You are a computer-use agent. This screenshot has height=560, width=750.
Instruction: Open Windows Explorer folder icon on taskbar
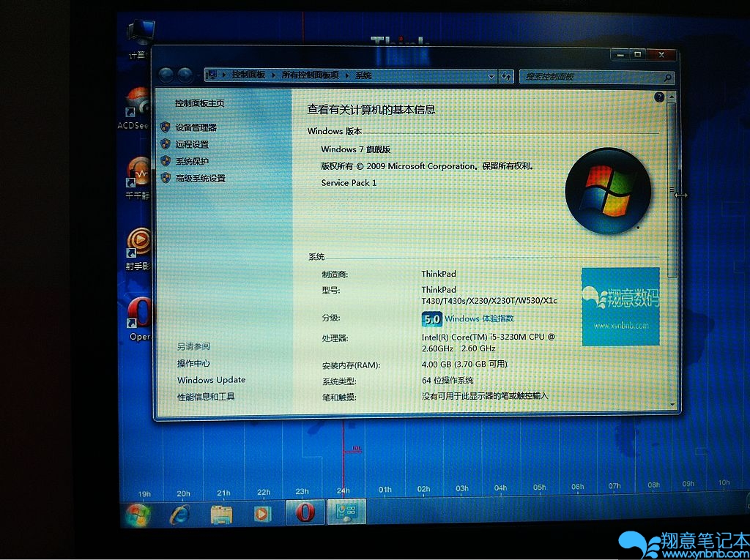pyautogui.click(x=221, y=514)
